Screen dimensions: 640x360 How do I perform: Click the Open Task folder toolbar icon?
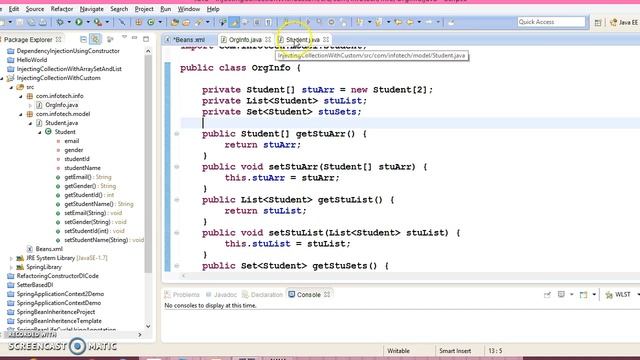(x=186, y=22)
